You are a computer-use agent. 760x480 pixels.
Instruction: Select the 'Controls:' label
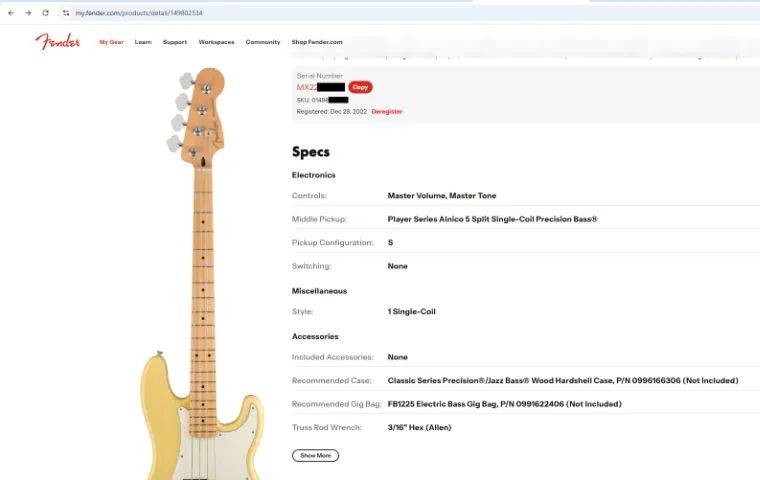coord(309,196)
